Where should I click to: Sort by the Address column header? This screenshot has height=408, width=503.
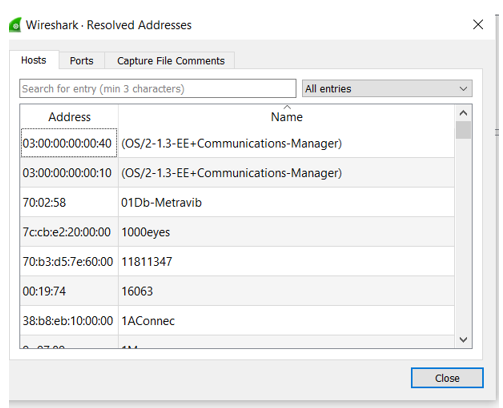click(x=69, y=117)
